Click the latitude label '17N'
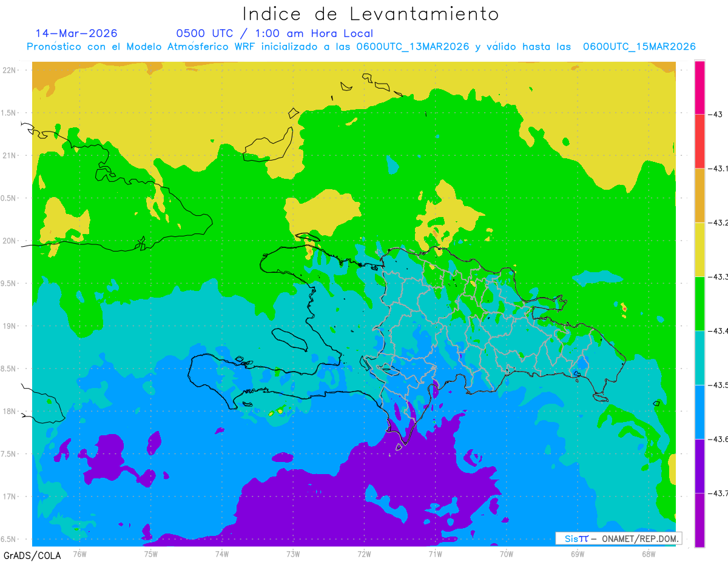This screenshot has height=562, width=728. coord(10,497)
